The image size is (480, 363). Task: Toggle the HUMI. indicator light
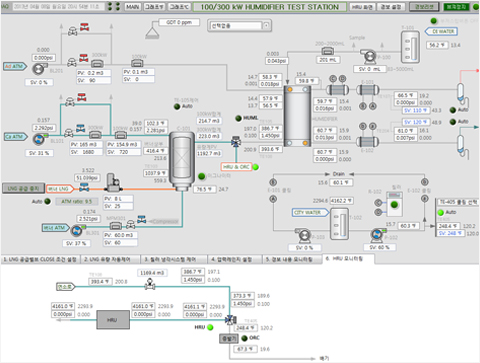pyautogui.click(x=238, y=118)
